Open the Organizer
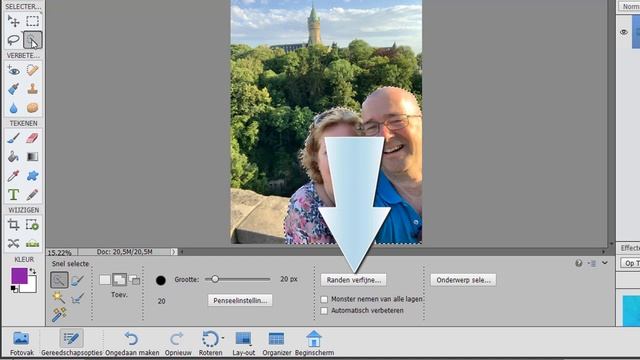Image resolution: width=640 pixels, height=360 pixels. 277,343
